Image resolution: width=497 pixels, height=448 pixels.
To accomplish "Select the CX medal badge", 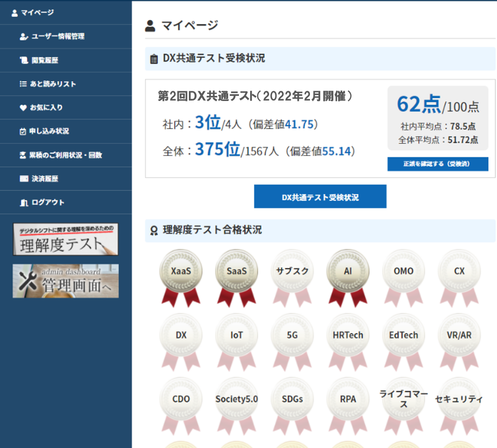I will [459, 278].
